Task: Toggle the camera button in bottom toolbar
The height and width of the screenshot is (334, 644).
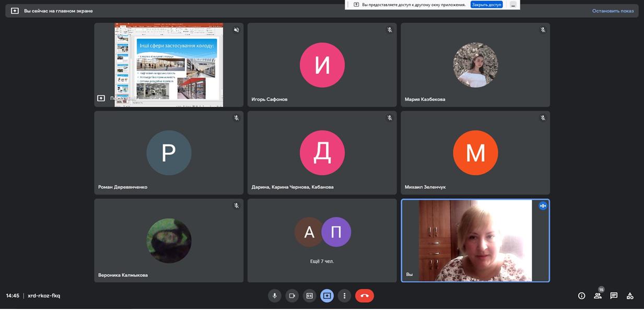Action: tap(292, 296)
